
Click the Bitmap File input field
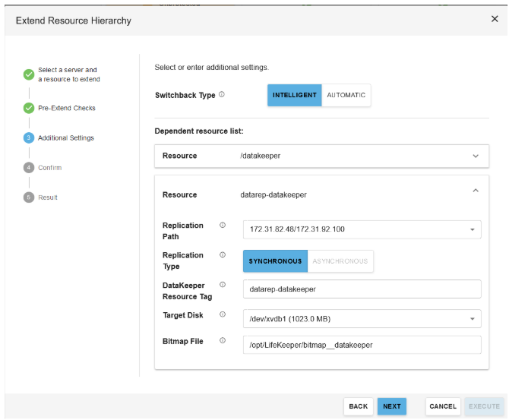point(362,345)
